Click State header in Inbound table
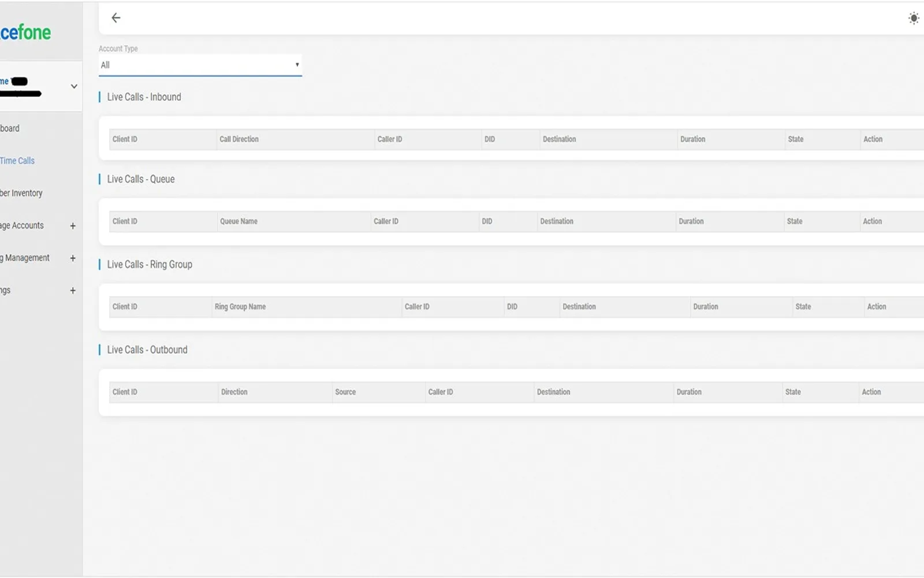This screenshot has height=578, width=924. (796, 139)
